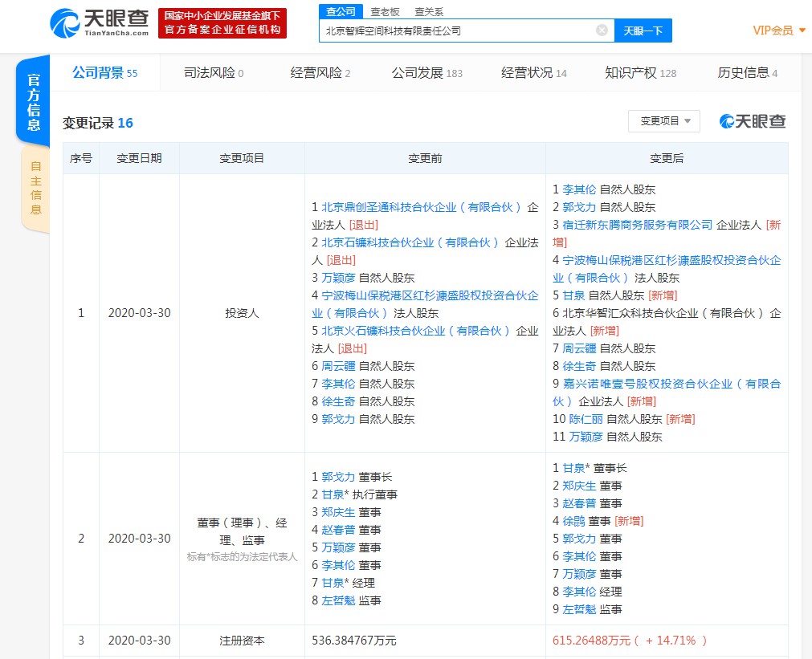The height and width of the screenshot is (659, 812).
Task: Open 宿迁新东腾商务服务有限公司 link
Action: pos(638,225)
